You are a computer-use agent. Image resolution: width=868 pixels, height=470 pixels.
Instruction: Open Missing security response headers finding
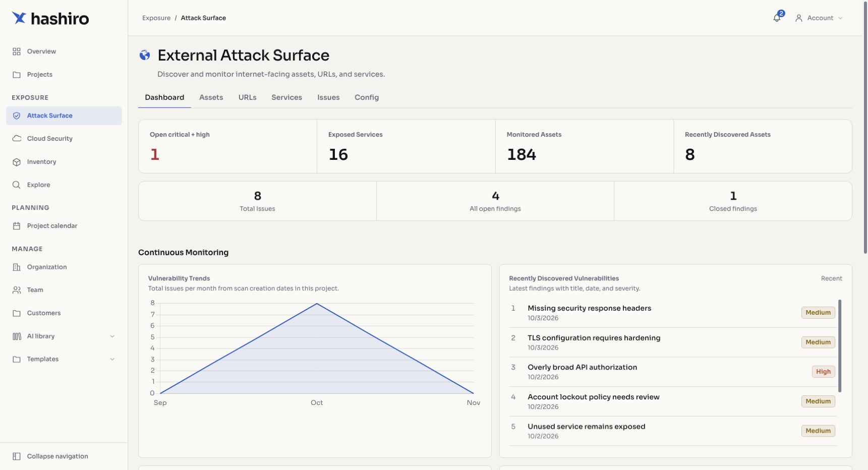[x=673, y=313]
